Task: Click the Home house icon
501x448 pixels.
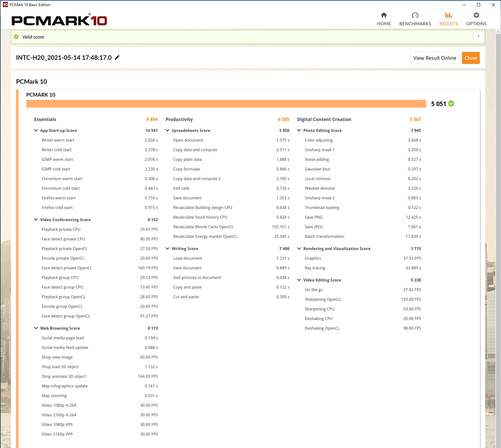Action: pos(384,15)
